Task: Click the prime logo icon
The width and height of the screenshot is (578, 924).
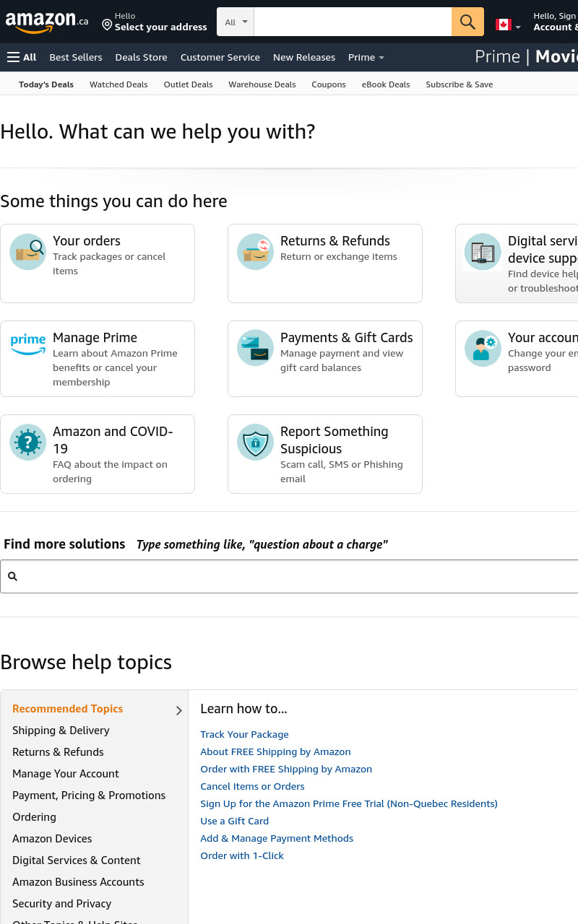Action: tap(27, 344)
